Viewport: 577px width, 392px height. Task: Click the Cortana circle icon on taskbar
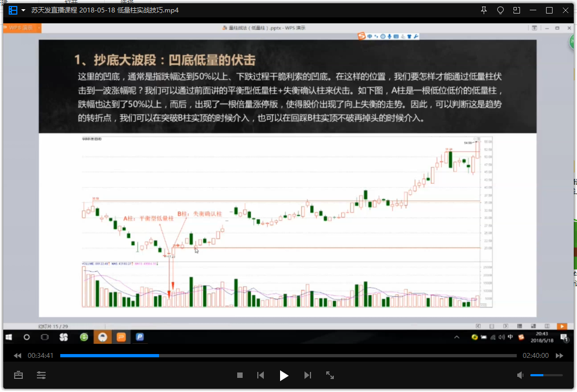tap(27, 337)
